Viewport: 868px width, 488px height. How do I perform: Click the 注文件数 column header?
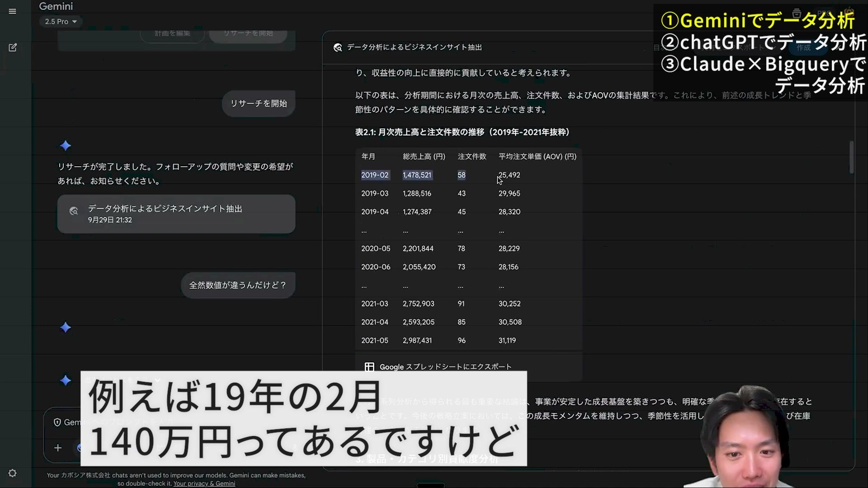click(x=472, y=156)
